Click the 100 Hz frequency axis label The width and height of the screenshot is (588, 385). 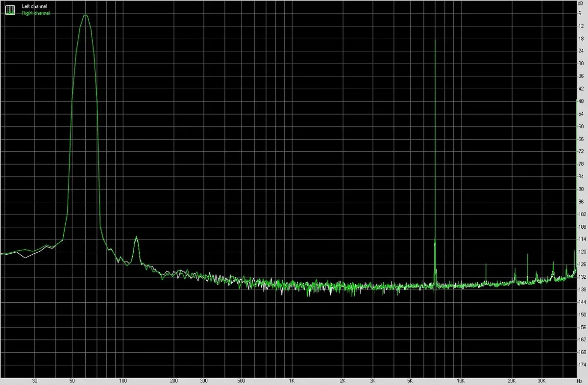(x=123, y=381)
